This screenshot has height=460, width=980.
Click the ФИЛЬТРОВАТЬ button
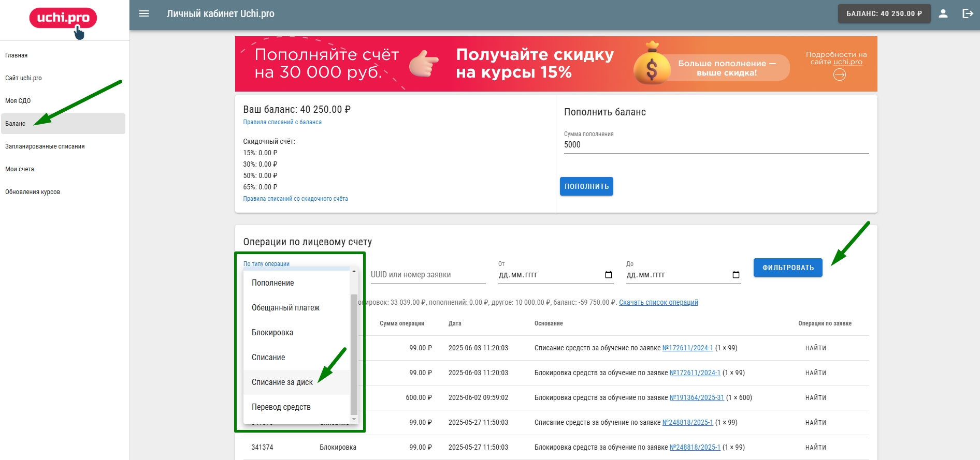pyautogui.click(x=788, y=268)
